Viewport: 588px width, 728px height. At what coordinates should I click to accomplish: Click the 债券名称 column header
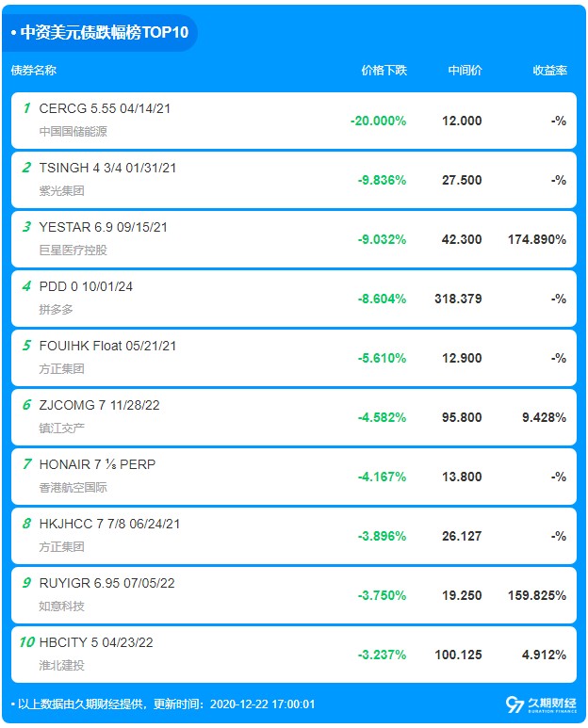(34, 71)
